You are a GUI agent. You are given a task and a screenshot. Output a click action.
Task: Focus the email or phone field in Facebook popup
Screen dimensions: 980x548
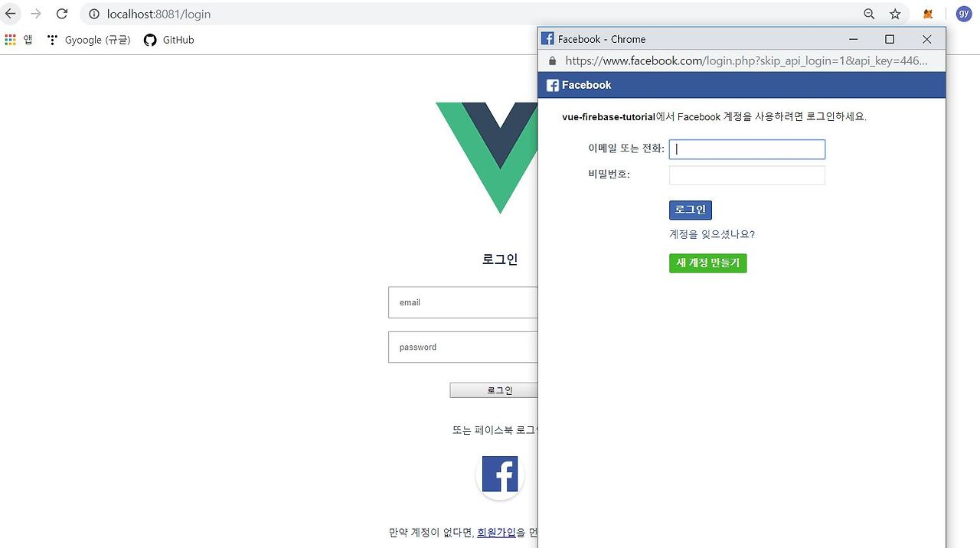pyautogui.click(x=747, y=149)
